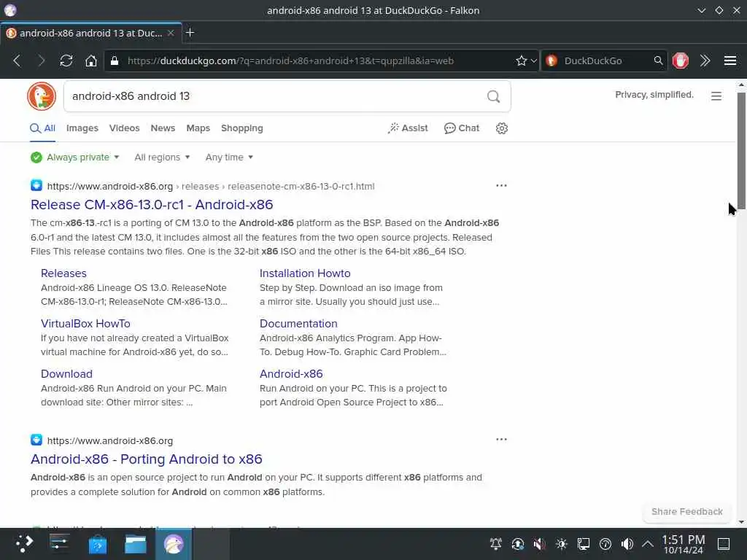
Task: Switch to Maps results tab
Action: (198, 128)
